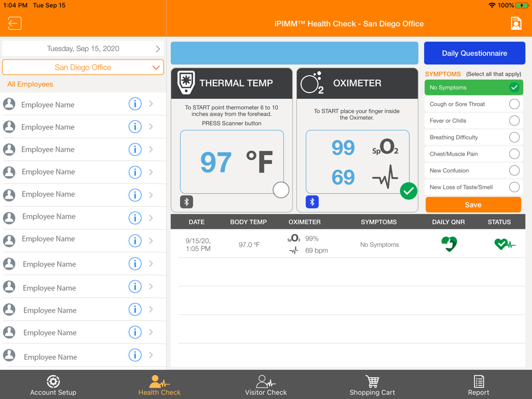Select New Confusion symptom
The height and width of the screenshot is (399, 532).
tap(473, 171)
